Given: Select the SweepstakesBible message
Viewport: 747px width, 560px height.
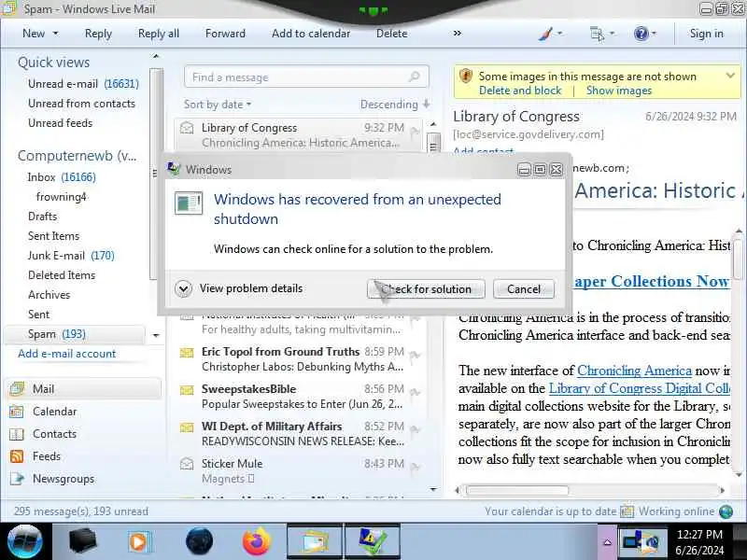Looking at the screenshot, I should (x=300, y=396).
